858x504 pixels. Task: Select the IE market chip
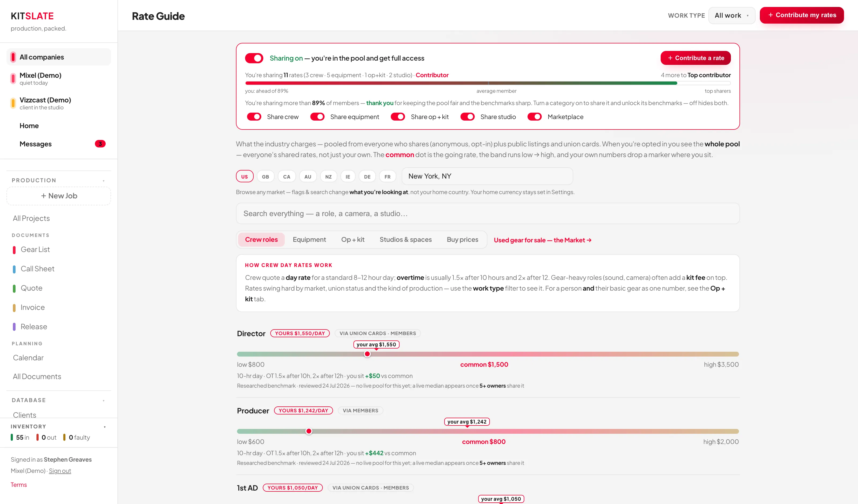[x=348, y=176]
